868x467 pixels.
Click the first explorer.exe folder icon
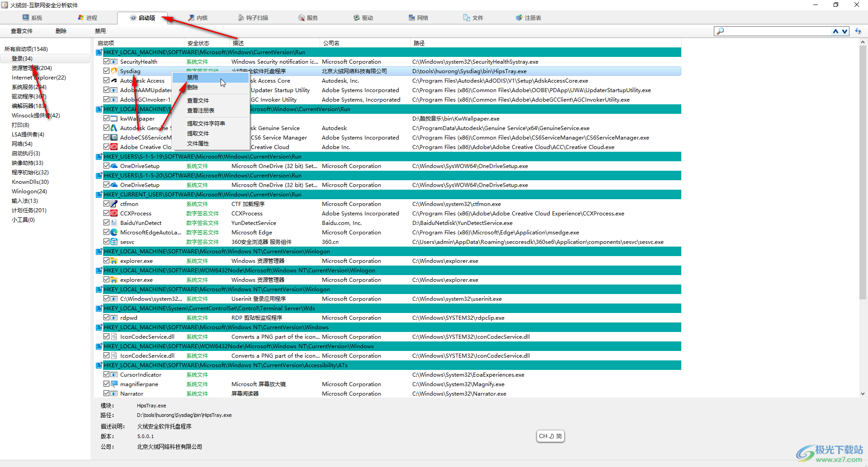pyautogui.click(x=114, y=261)
